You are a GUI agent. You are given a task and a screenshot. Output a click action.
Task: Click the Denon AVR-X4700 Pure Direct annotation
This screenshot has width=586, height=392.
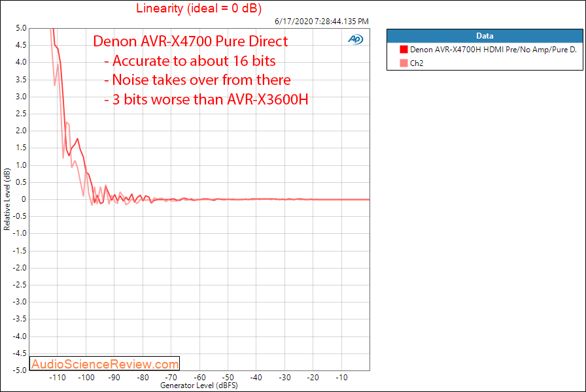coord(190,41)
